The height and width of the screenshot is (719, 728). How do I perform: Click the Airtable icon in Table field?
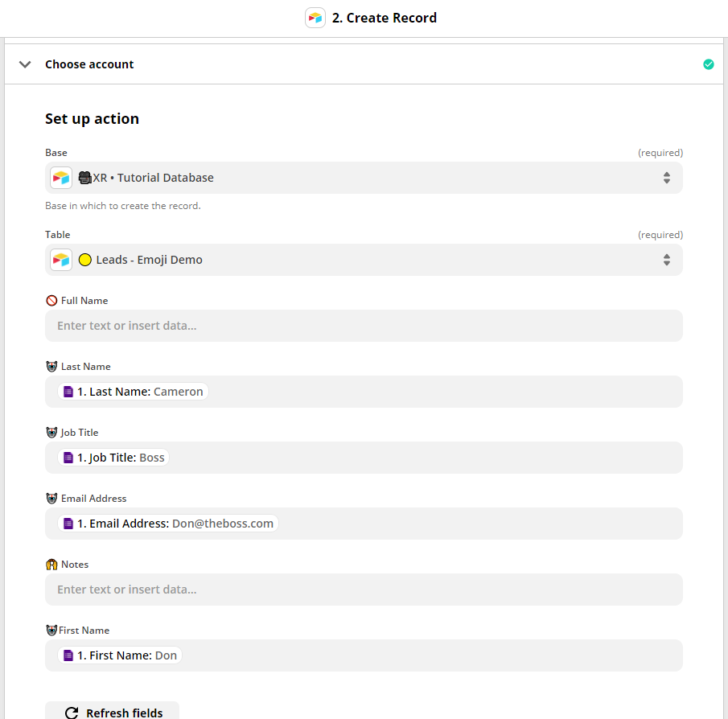tap(61, 260)
